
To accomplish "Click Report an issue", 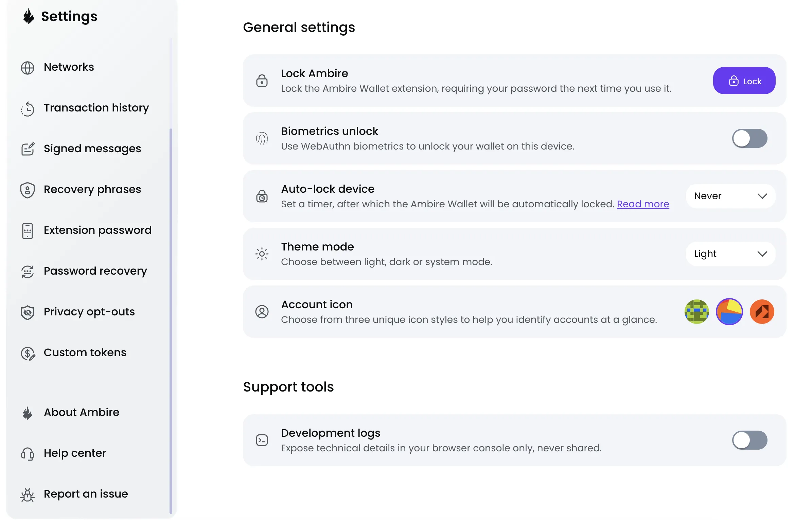I will [86, 494].
